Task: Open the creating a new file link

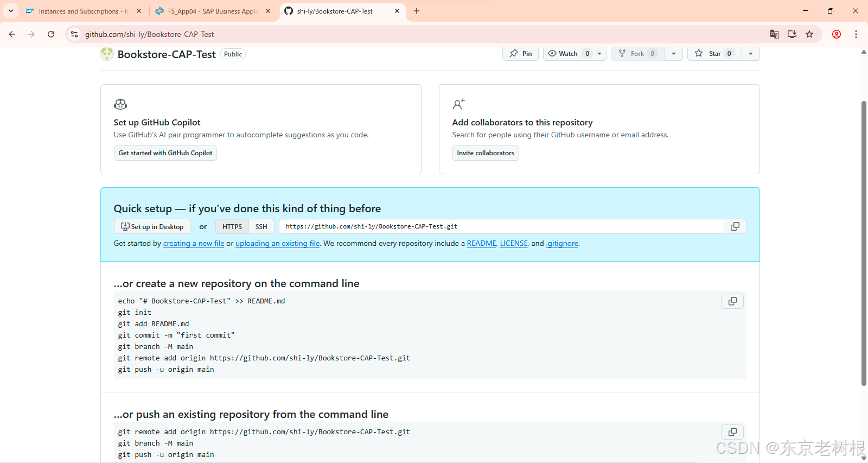Action: click(x=194, y=244)
